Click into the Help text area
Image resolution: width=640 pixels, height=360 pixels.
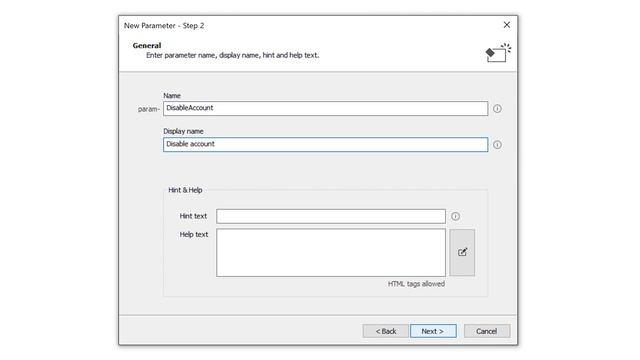(x=331, y=252)
